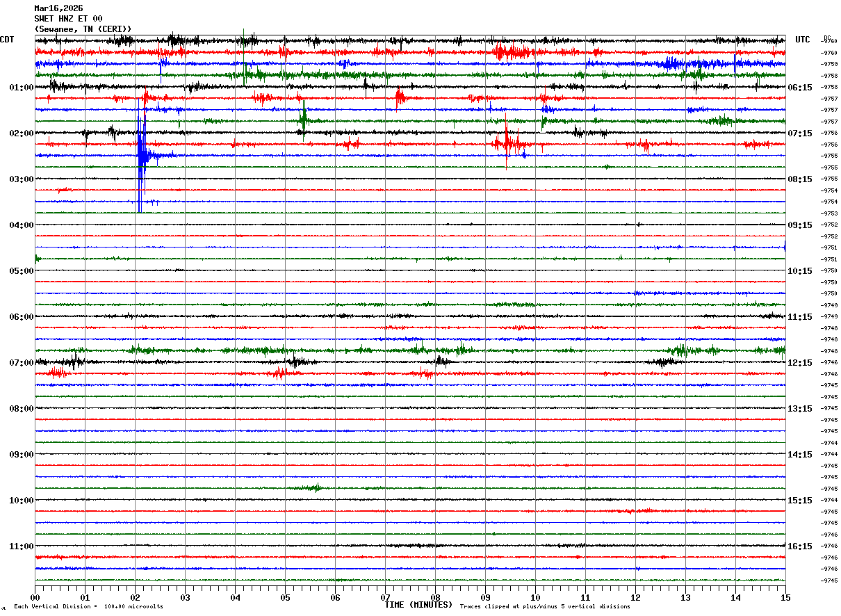
Task: Select the 06:00 CDT row label
Action: pyautogui.click(x=22, y=317)
